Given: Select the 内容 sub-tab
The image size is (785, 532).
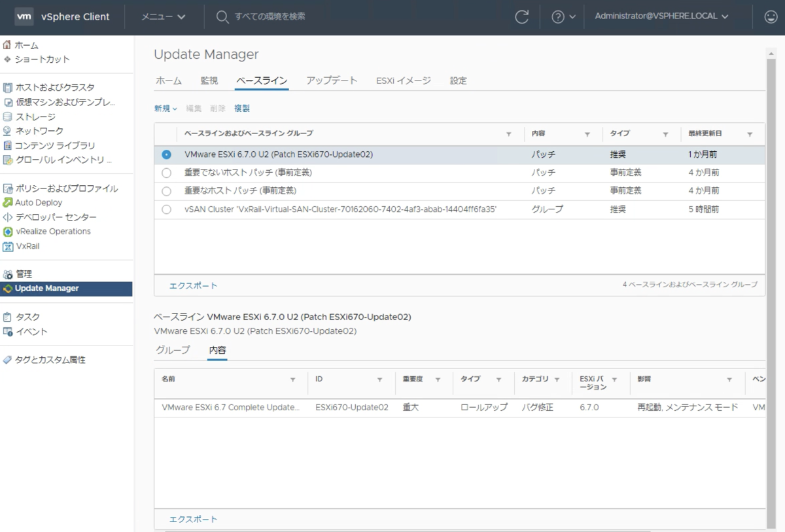Looking at the screenshot, I should [x=218, y=350].
